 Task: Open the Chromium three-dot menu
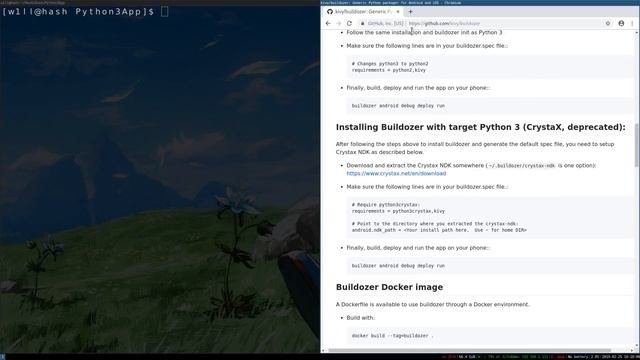point(632,24)
